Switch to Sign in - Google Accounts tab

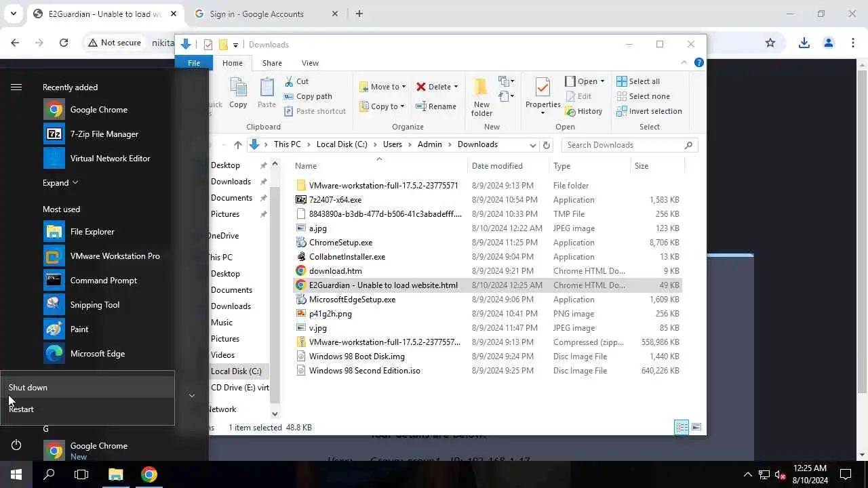pyautogui.click(x=264, y=14)
